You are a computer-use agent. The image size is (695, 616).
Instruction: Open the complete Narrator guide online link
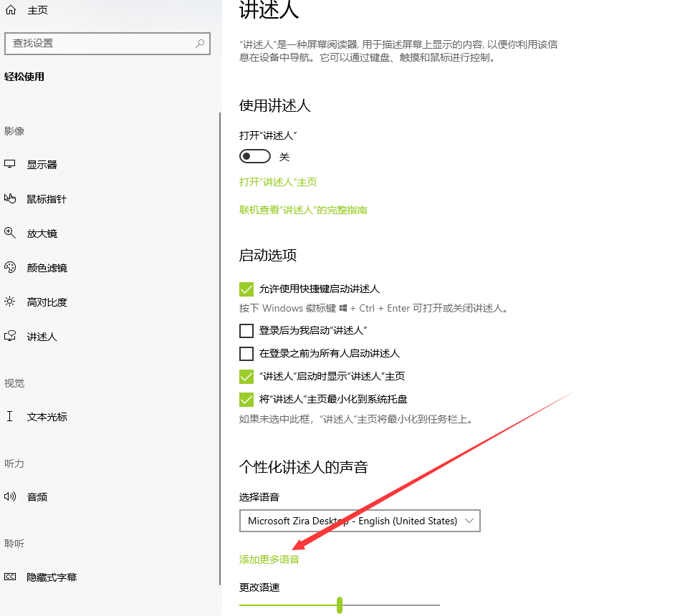point(303,210)
